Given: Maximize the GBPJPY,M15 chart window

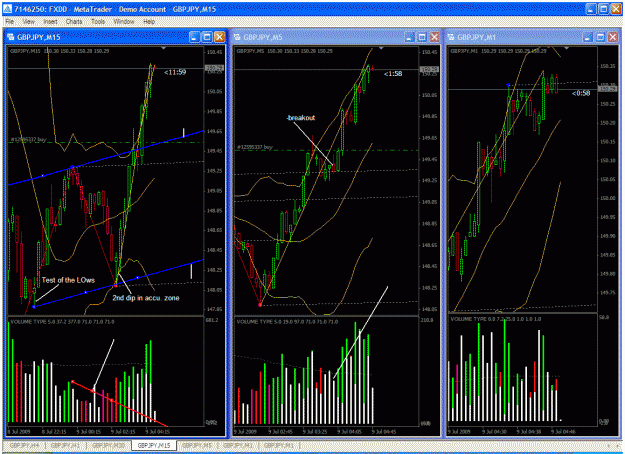Looking at the screenshot, I should (x=207, y=37).
